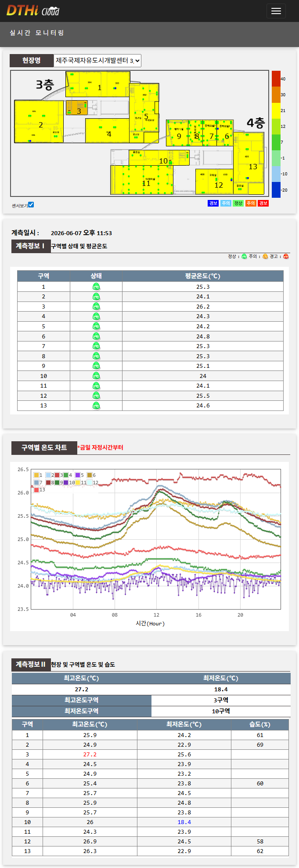The width and height of the screenshot is (299, 868).
Task: Click the red warning legend icon
Action: tap(286, 257)
